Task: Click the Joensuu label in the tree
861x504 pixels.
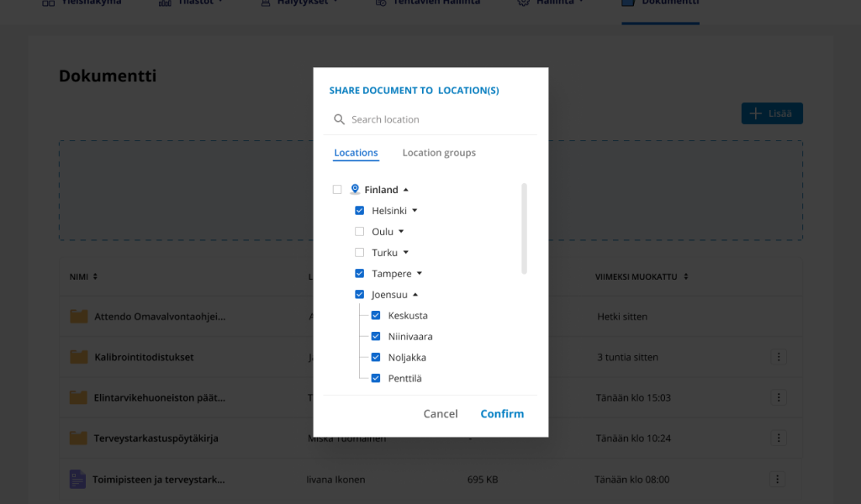Action: tap(389, 295)
